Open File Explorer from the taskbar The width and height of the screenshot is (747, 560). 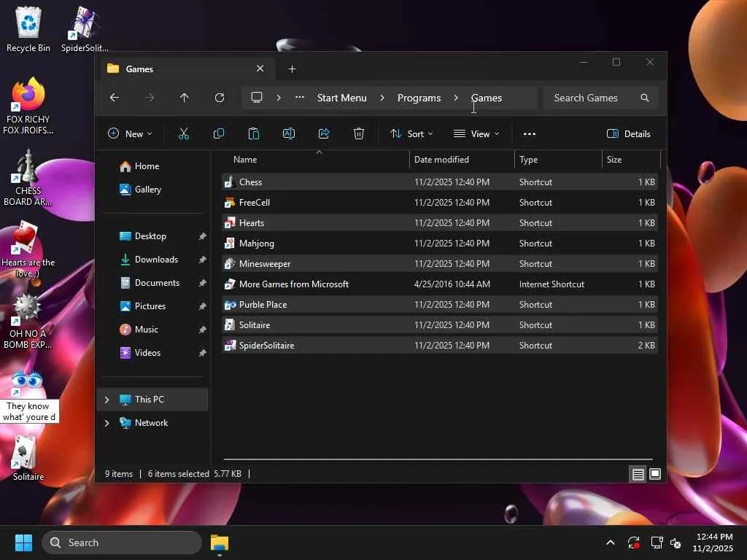pyautogui.click(x=220, y=542)
